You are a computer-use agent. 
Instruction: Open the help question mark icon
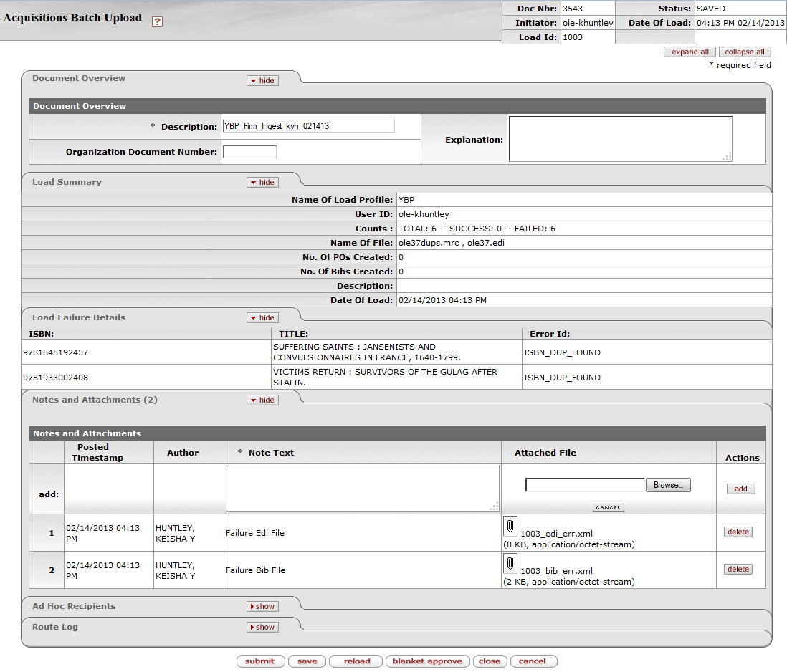tap(157, 21)
